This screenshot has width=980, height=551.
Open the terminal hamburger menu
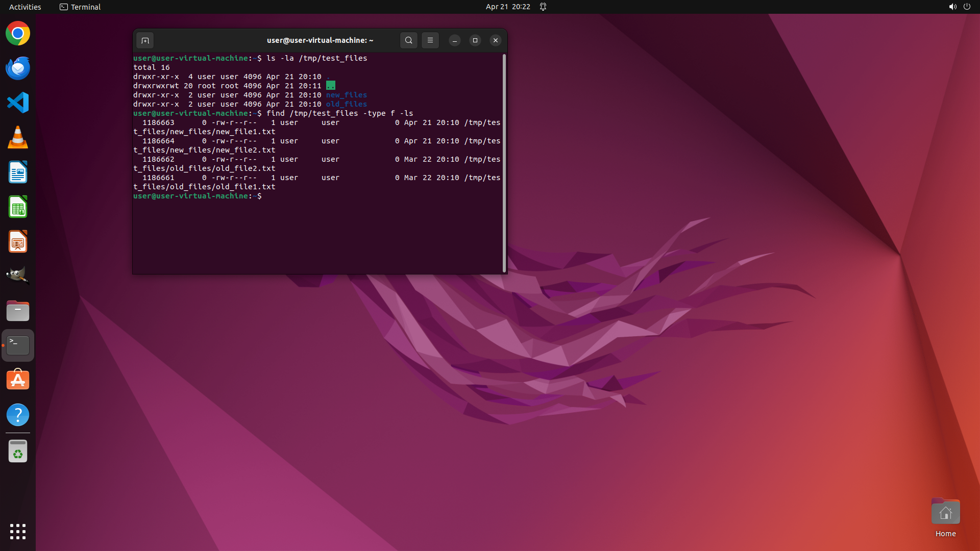[x=430, y=40]
